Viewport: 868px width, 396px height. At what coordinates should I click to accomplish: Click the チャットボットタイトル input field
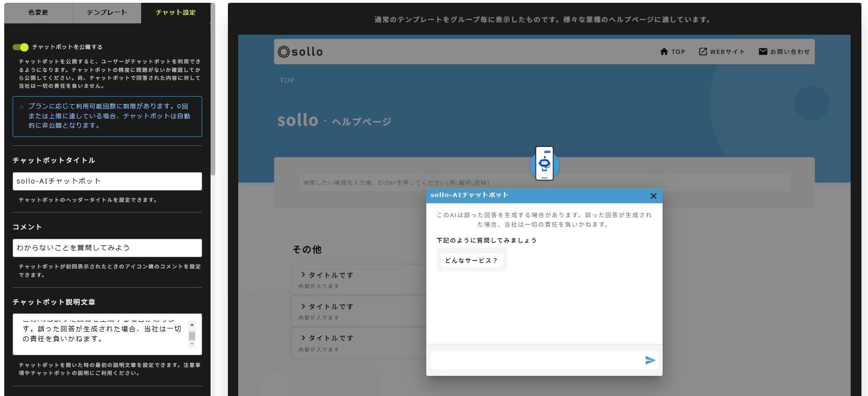click(x=107, y=181)
